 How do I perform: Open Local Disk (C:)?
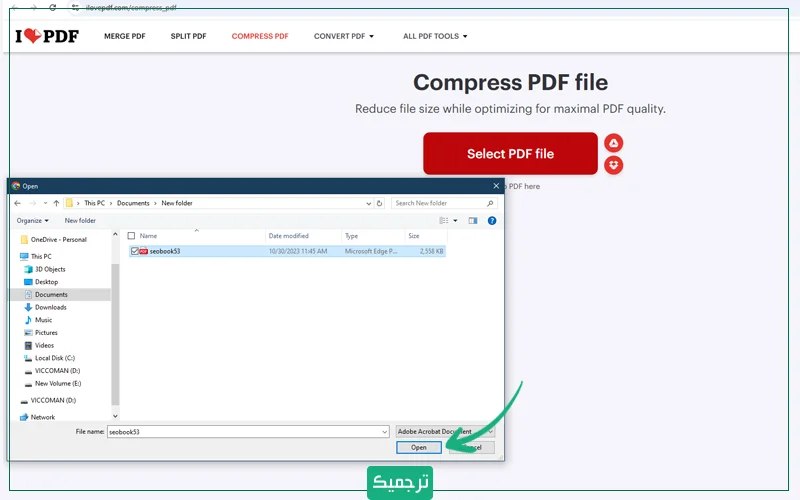click(49, 358)
